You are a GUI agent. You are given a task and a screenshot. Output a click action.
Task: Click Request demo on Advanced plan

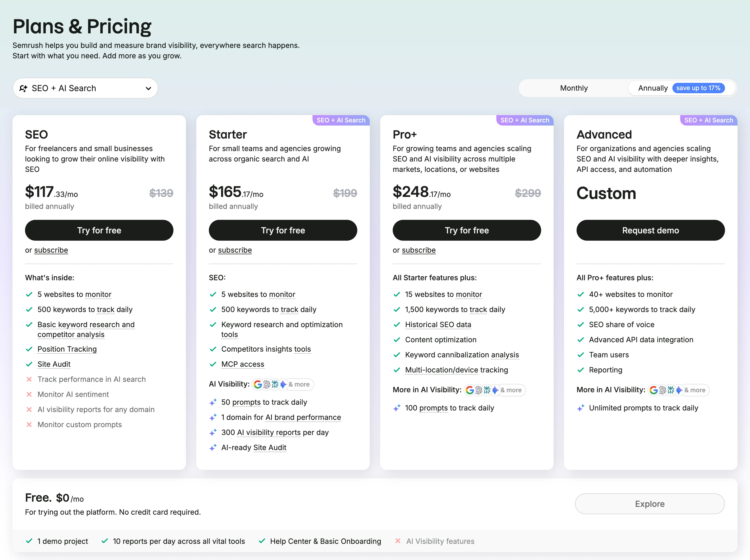tap(650, 230)
